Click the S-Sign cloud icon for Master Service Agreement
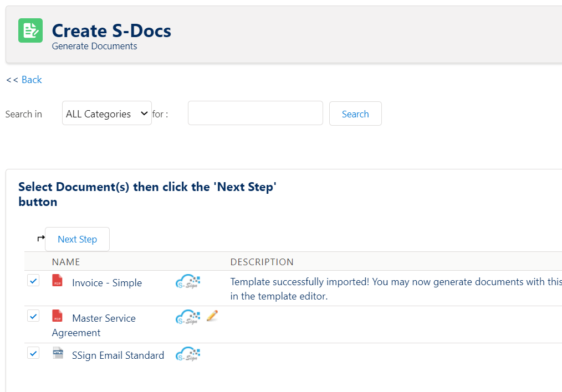Screen dimensions: 562x392 click(x=188, y=317)
